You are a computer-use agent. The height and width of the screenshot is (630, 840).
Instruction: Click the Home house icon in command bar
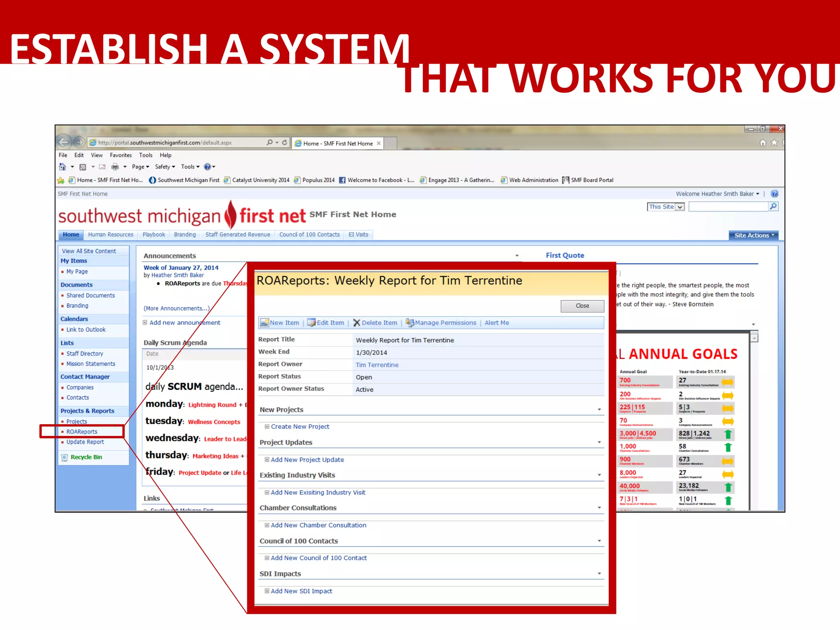tap(62, 167)
